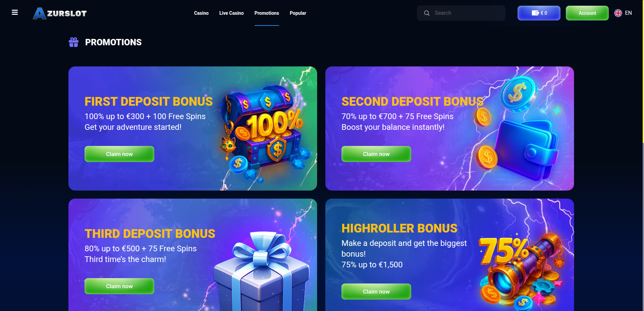
Task: Click the UK flag language icon
Action: point(618,13)
